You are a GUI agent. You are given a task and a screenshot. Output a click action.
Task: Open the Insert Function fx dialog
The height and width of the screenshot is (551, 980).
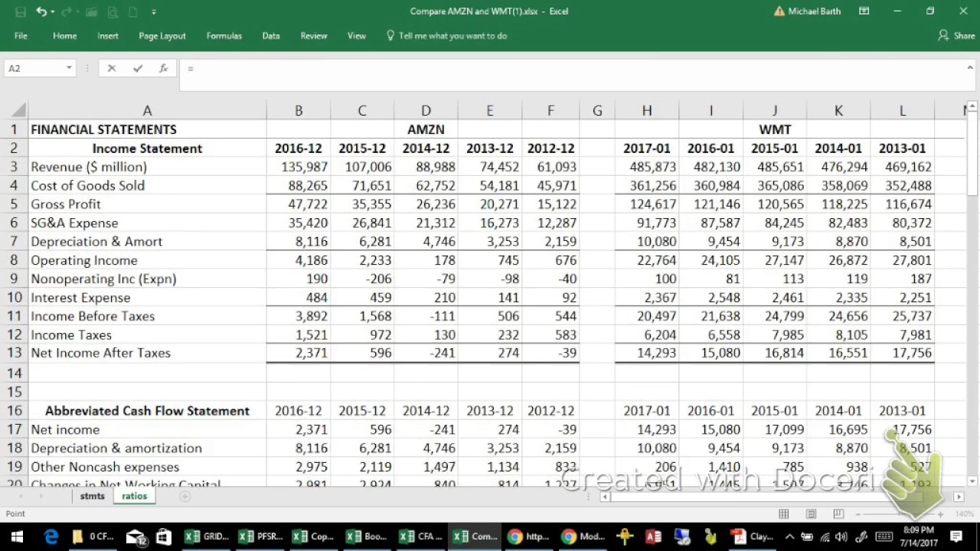(163, 68)
